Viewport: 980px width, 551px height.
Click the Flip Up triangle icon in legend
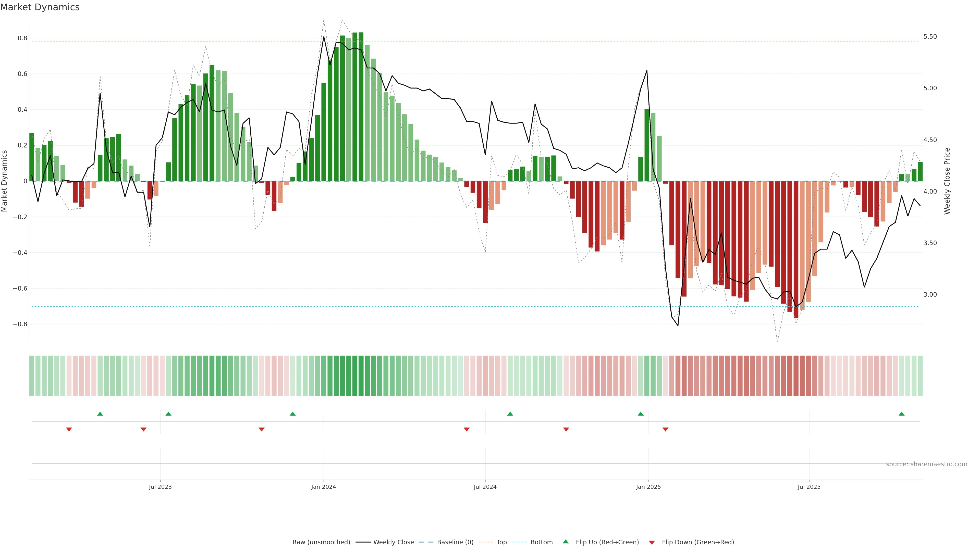566,542
